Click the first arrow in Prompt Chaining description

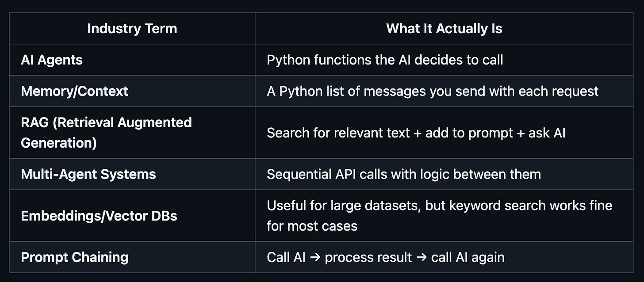coord(315,257)
